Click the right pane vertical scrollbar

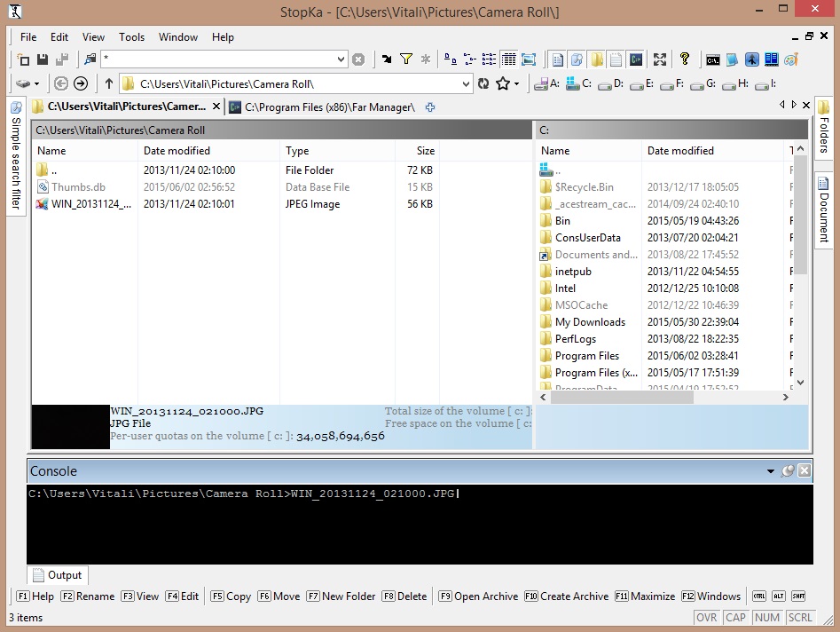(x=800, y=265)
